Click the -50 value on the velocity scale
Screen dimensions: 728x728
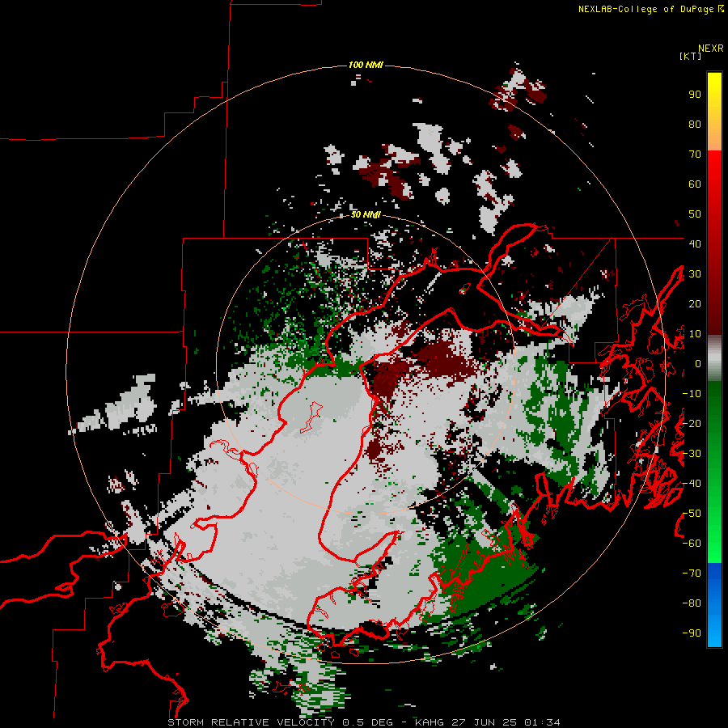(692, 513)
